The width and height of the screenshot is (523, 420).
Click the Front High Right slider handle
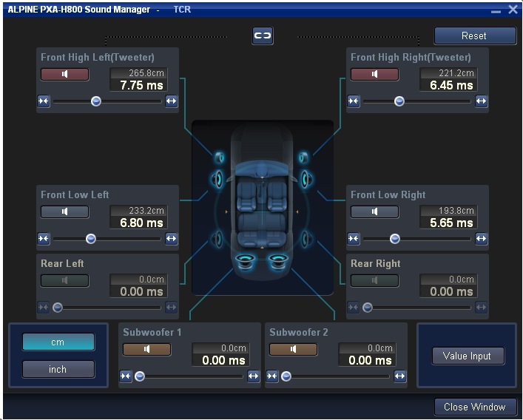coord(399,101)
